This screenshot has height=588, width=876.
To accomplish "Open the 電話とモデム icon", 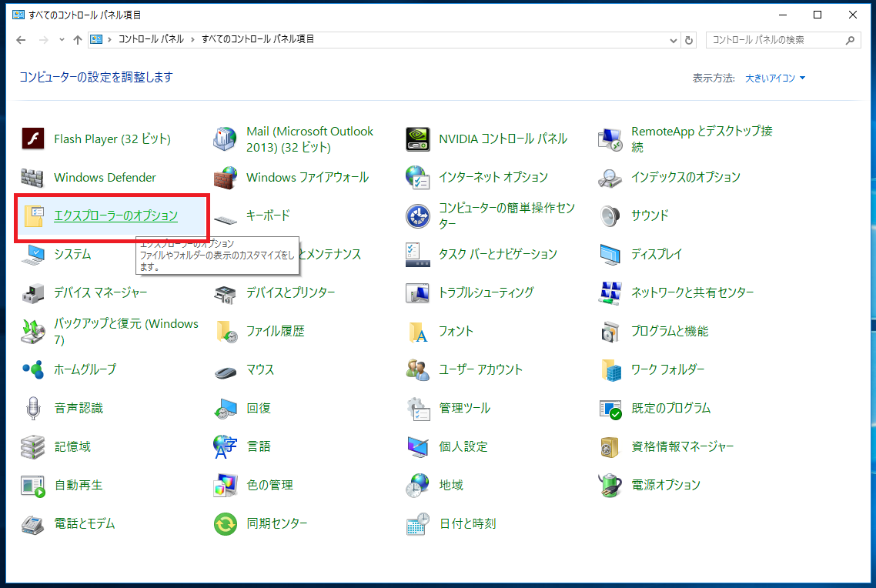I will pyautogui.click(x=32, y=524).
